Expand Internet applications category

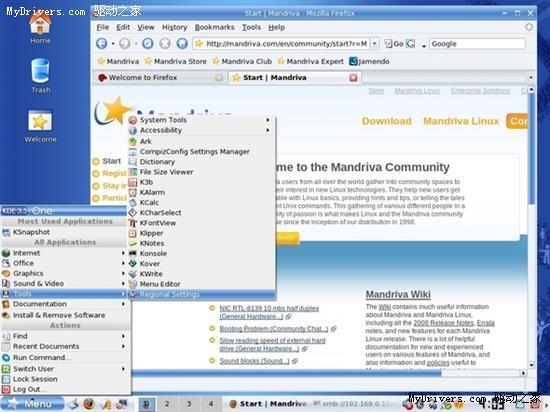64,253
